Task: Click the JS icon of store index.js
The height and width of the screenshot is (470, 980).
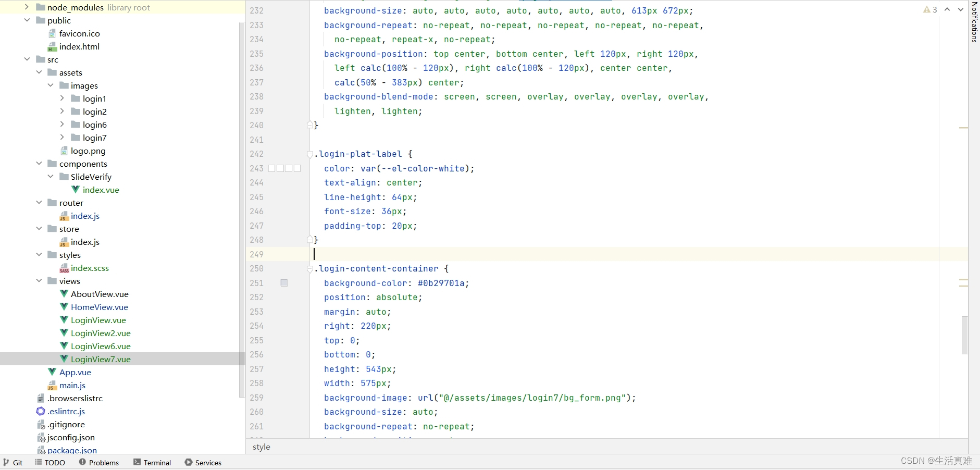Action: click(64, 242)
